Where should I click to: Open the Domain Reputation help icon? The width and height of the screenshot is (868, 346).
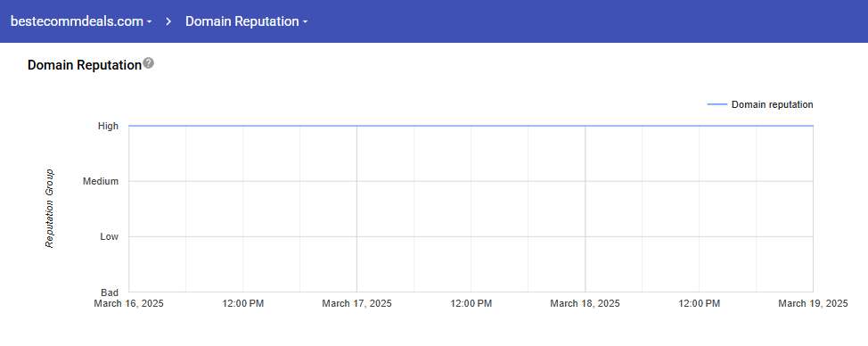(148, 63)
